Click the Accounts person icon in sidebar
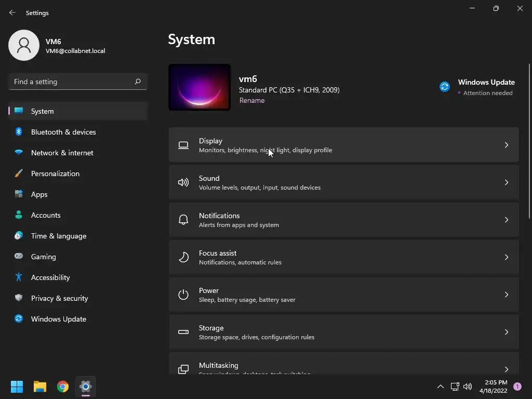 [19, 215]
